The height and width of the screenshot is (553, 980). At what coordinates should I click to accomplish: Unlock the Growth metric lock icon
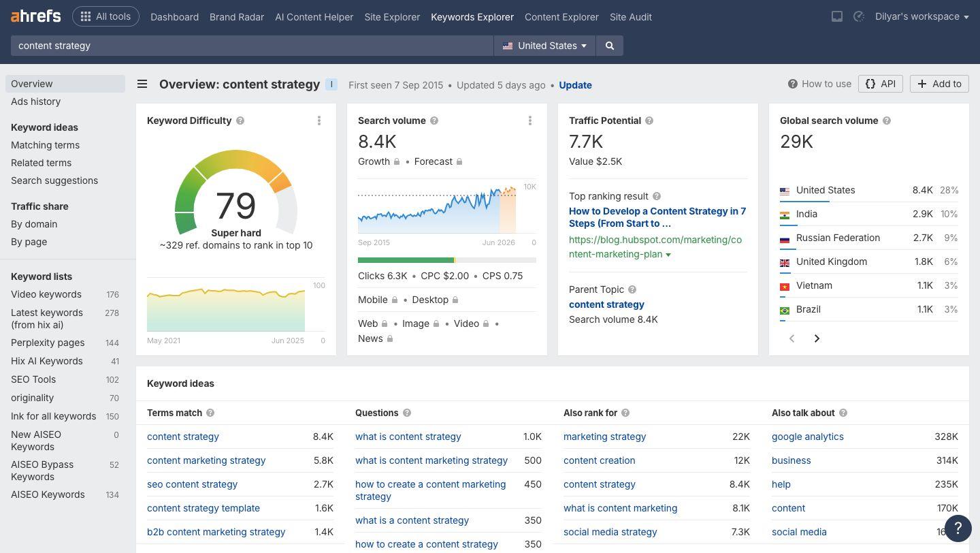point(397,161)
